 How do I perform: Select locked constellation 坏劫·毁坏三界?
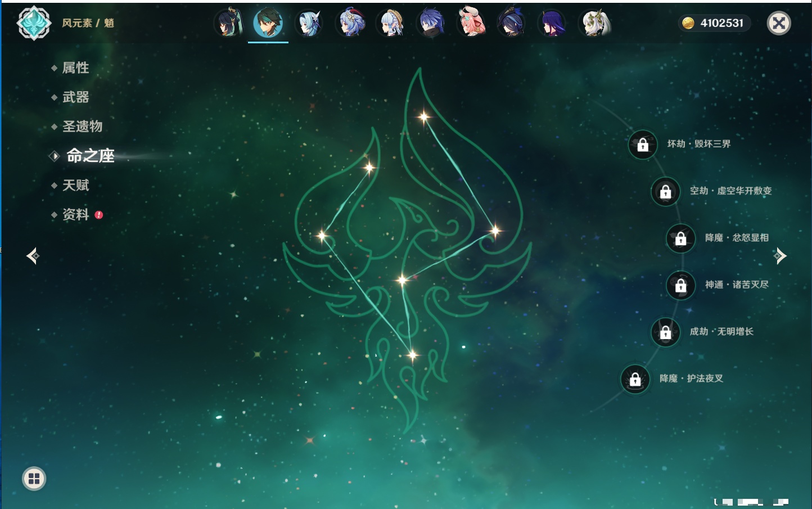click(x=643, y=145)
